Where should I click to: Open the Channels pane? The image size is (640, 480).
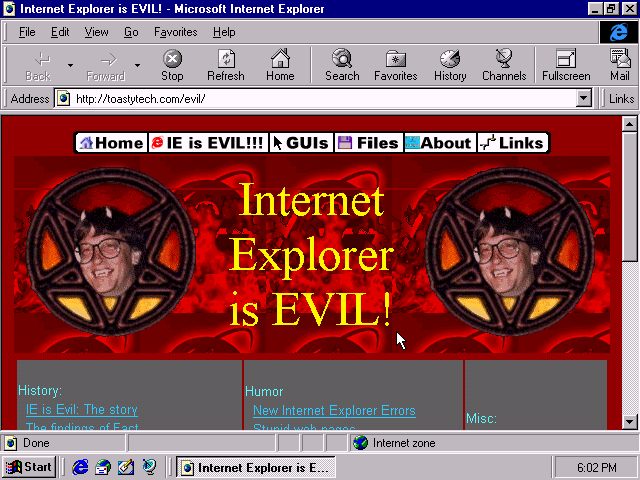point(504,65)
